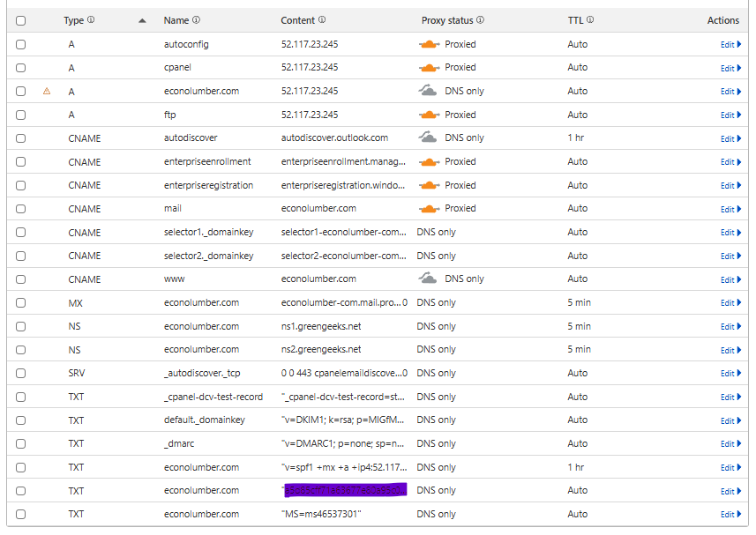Click the info icon next to Type header

91,19
